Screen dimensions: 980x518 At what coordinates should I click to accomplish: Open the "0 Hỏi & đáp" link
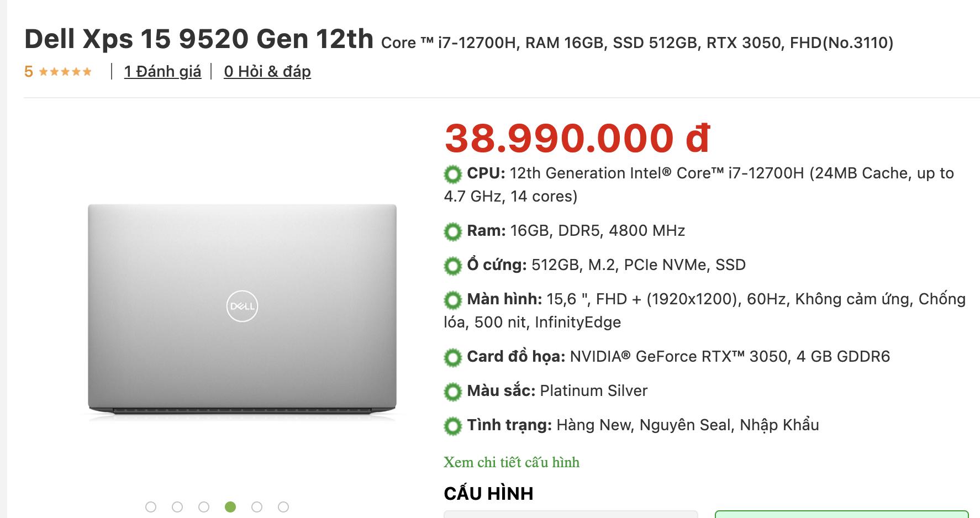267,72
